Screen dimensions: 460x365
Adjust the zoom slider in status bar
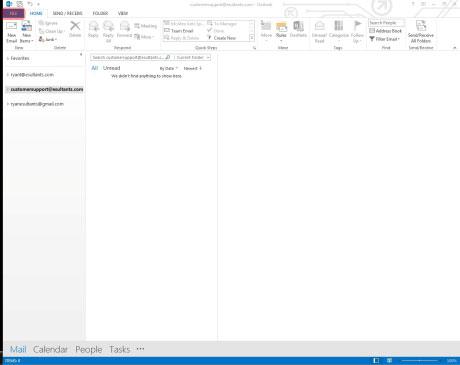coord(419,361)
